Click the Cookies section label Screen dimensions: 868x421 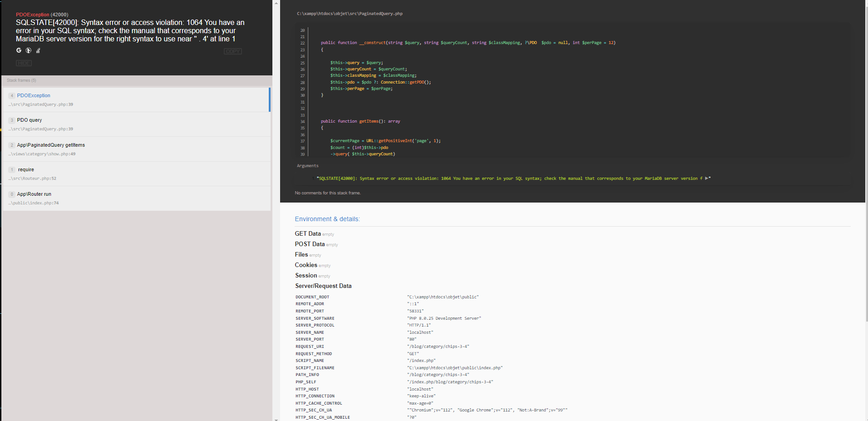click(306, 265)
